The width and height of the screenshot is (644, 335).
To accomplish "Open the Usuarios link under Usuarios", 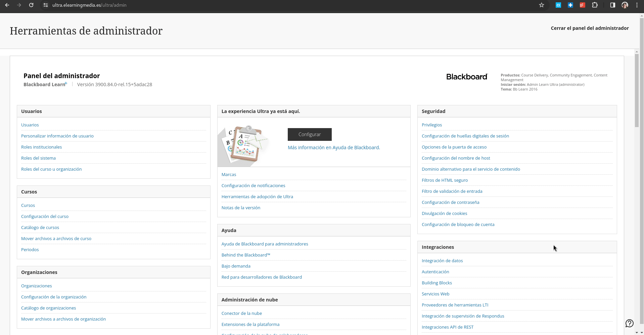I will click(x=30, y=125).
